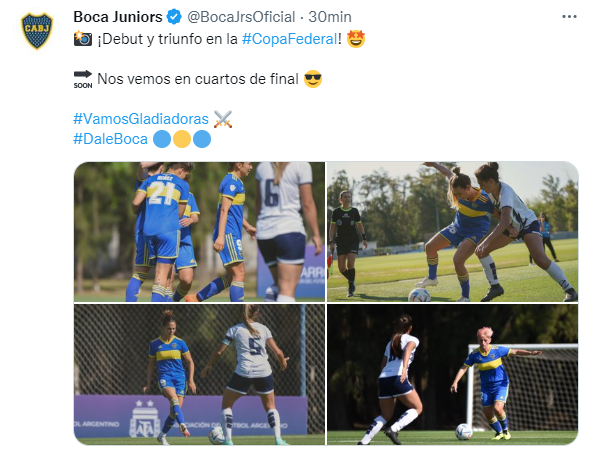The height and width of the screenshot is (456, 590).
Task: Open the #VamosGladiadoras hashtag
Action: coord(141,119)
